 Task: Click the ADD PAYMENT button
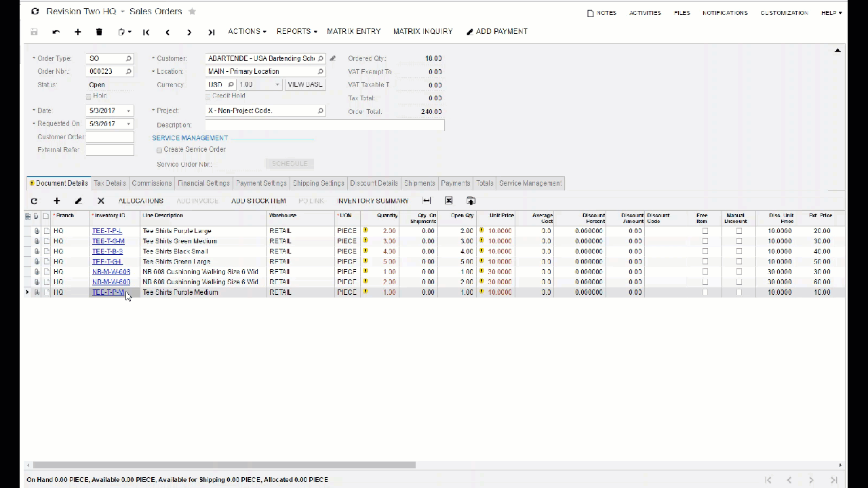tap(501, 31)
